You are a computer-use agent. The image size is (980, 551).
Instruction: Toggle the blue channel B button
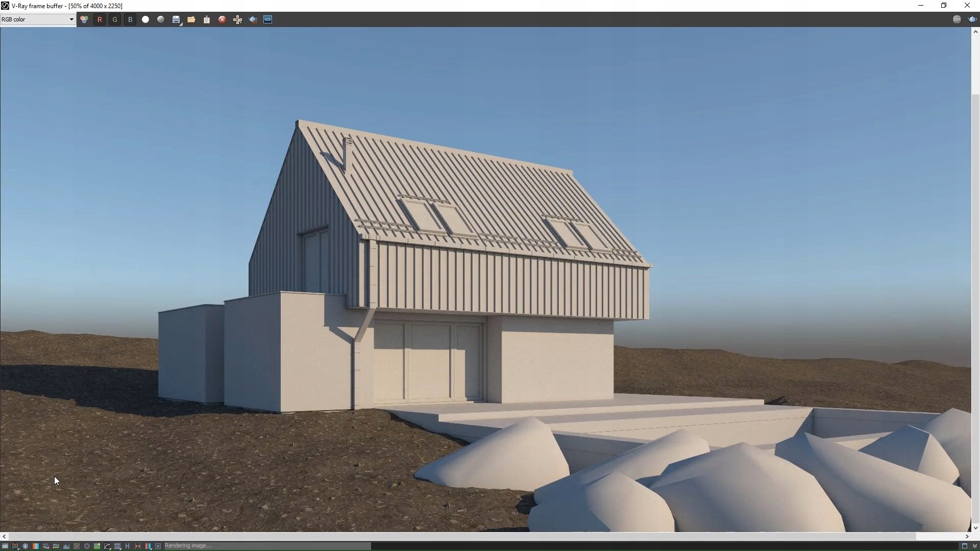pos(130,19)
